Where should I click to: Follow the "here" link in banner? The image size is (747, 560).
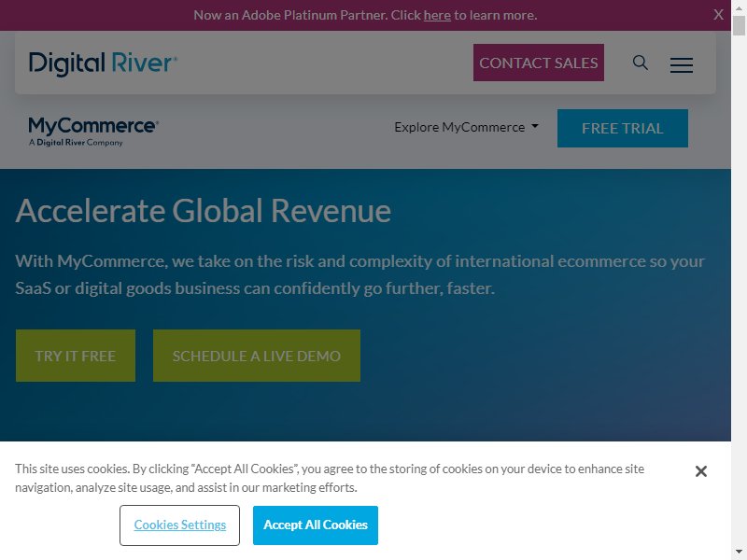[437, 15]
